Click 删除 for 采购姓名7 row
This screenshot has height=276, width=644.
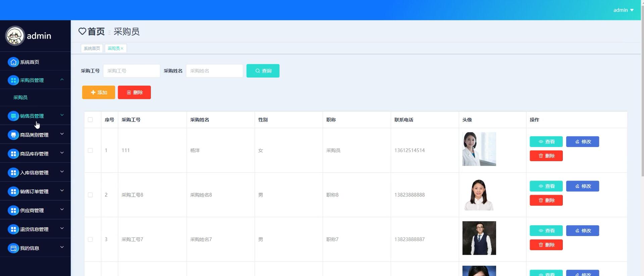tap(546, 245)
